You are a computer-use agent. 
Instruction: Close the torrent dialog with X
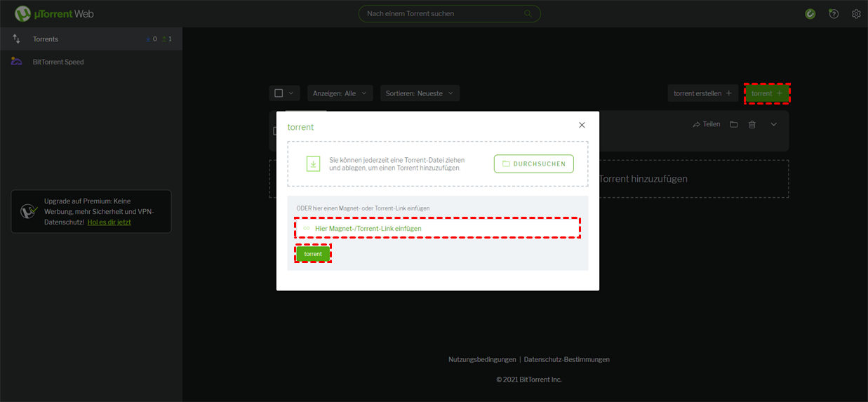click(582, 125)
